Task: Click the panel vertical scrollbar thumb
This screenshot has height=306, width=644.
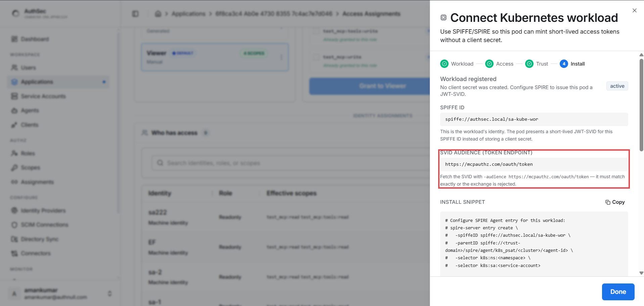Action: (641, 105)
